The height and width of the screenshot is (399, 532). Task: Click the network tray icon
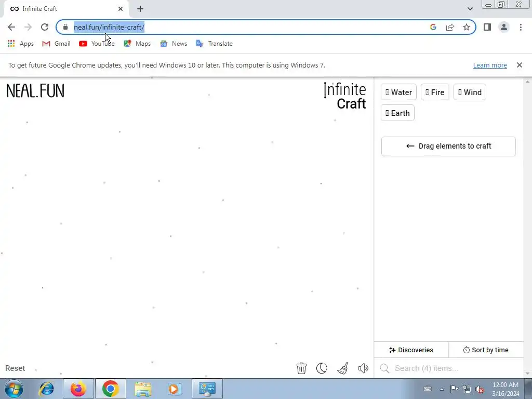[467, 389]
